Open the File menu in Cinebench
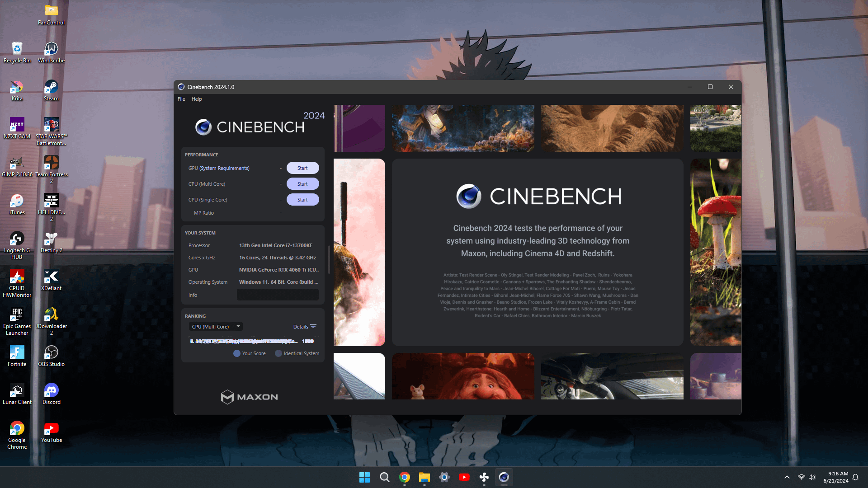 [x=181, y=99]
